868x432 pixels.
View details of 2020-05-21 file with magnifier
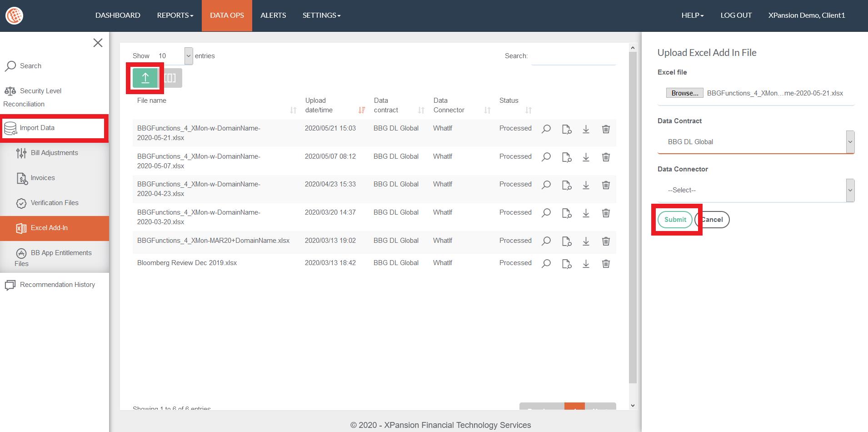point(546,129)
